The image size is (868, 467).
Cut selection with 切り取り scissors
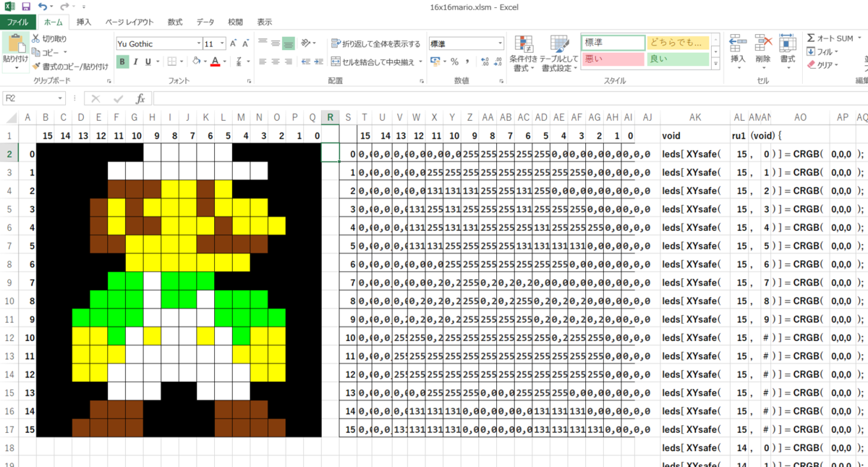click(x=49, y=38)
